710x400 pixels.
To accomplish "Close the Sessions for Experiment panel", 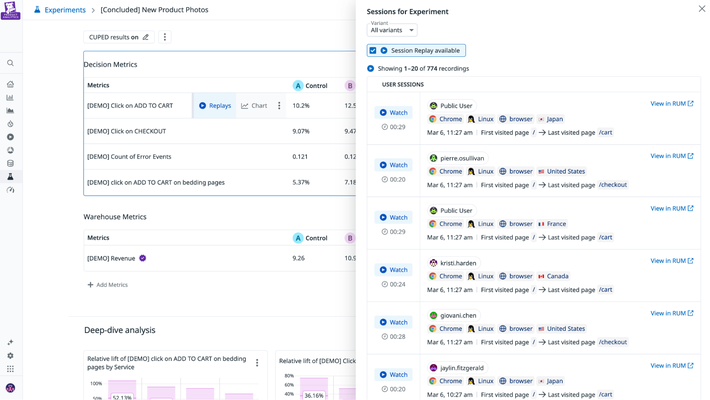I will [700, 9].
